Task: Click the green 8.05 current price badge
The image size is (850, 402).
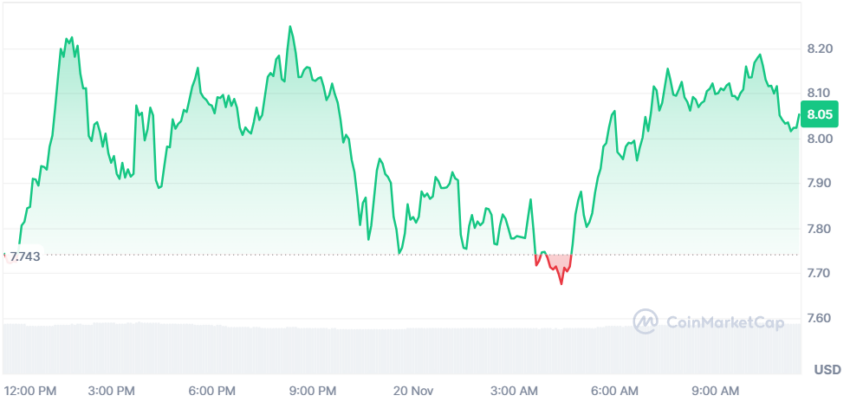Action: point(819,114)
